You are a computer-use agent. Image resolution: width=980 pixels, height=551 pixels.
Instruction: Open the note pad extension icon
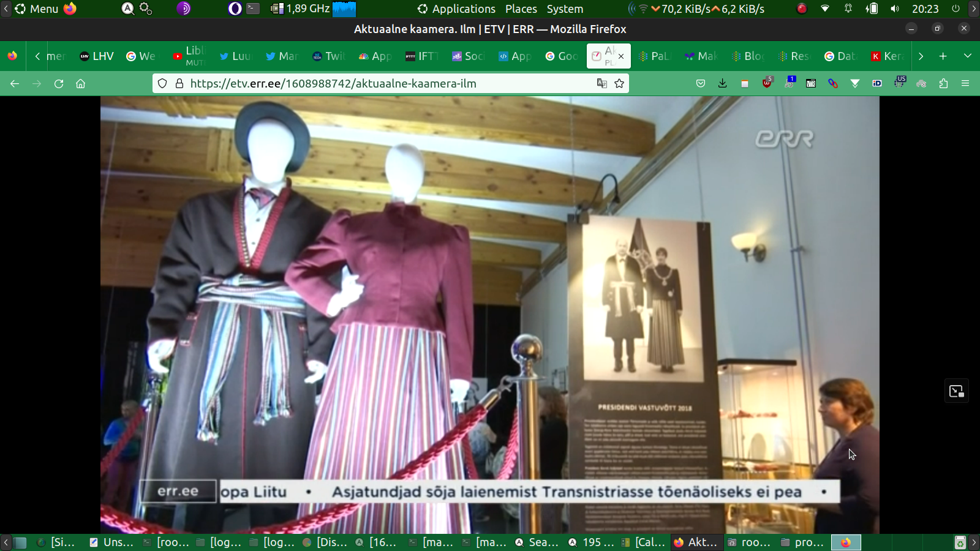(x=745, y=83)
